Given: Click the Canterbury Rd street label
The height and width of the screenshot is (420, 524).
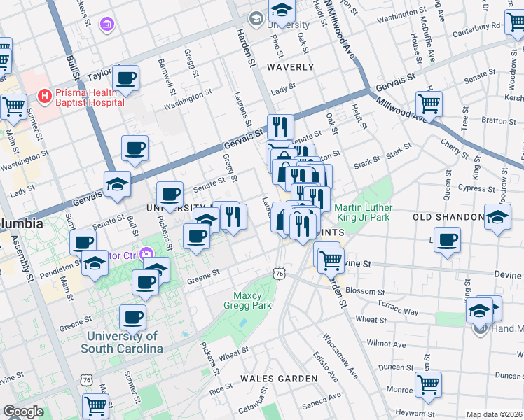Looking at the screenshot, I should point(476,30).
